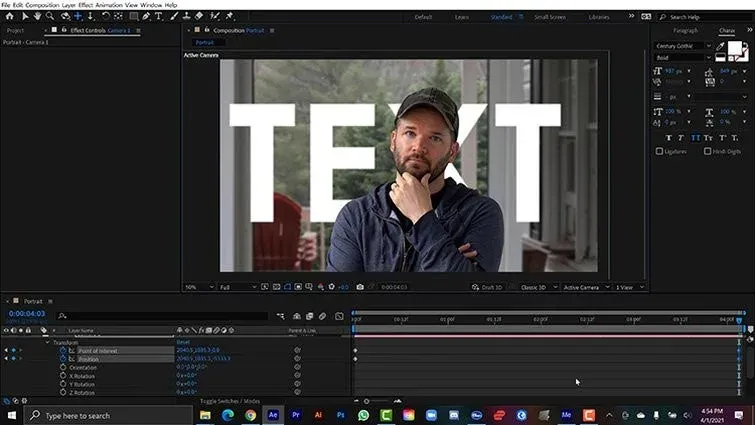755x425 pixels.
Task: Click the eyedropper in Character panel
Action: tap(720, 46)
